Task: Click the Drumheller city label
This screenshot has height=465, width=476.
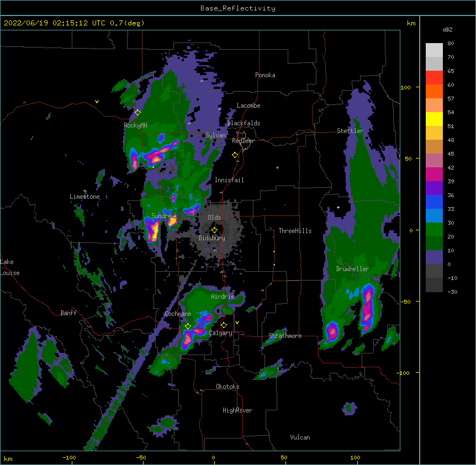Action: (x=352, y=269)
